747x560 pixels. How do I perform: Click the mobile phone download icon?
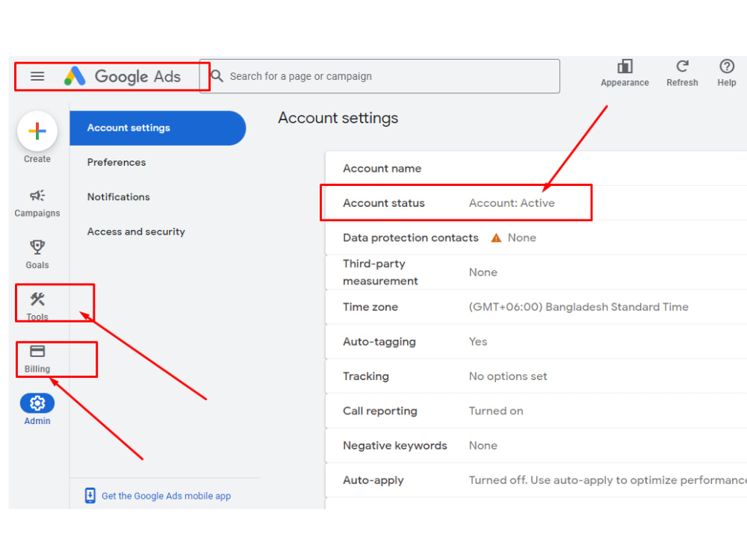point(90,496)
